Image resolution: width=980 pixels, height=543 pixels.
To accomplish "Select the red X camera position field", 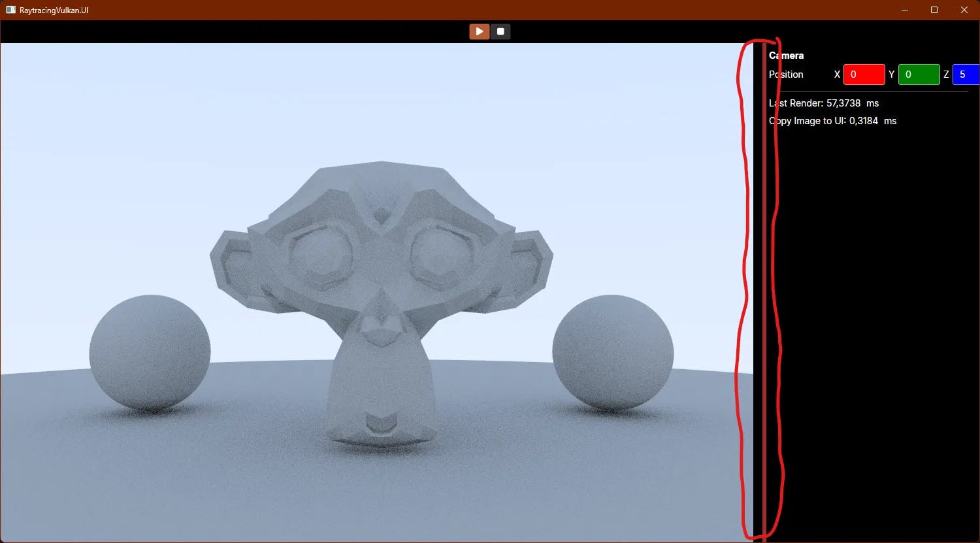I will (x=864, y=74).
